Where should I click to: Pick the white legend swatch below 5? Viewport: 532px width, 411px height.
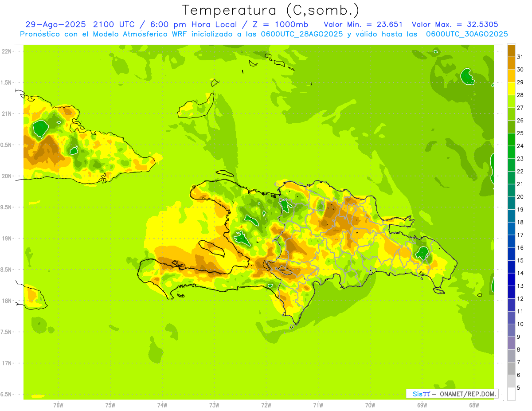point(511,394)
